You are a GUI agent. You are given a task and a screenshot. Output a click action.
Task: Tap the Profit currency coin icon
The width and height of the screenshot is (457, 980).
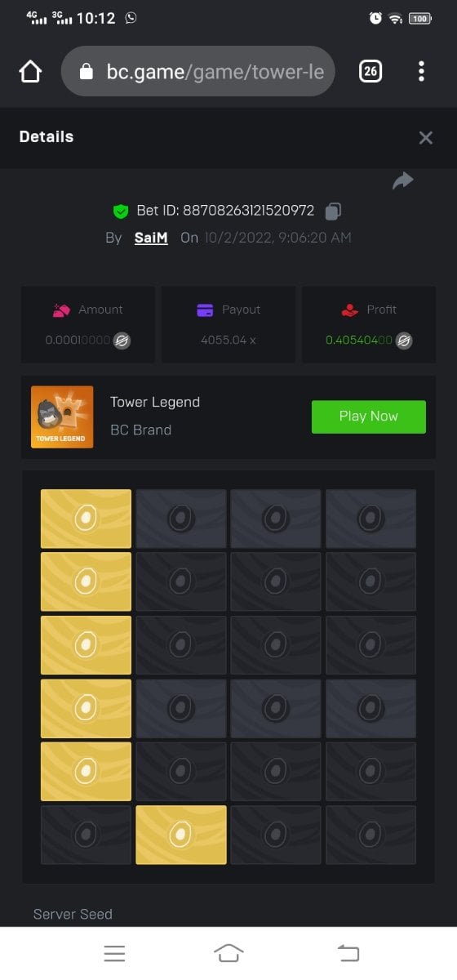click(x=404, y=340)
